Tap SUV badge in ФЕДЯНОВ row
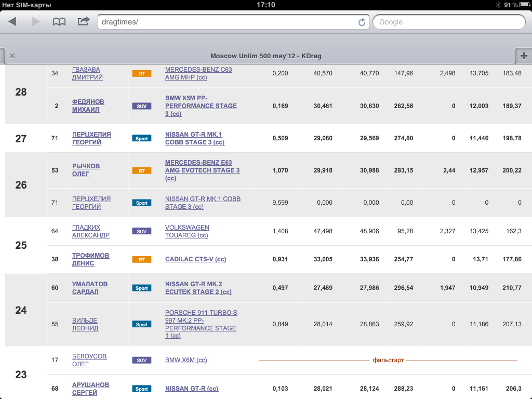 click(x=141, y=106)
